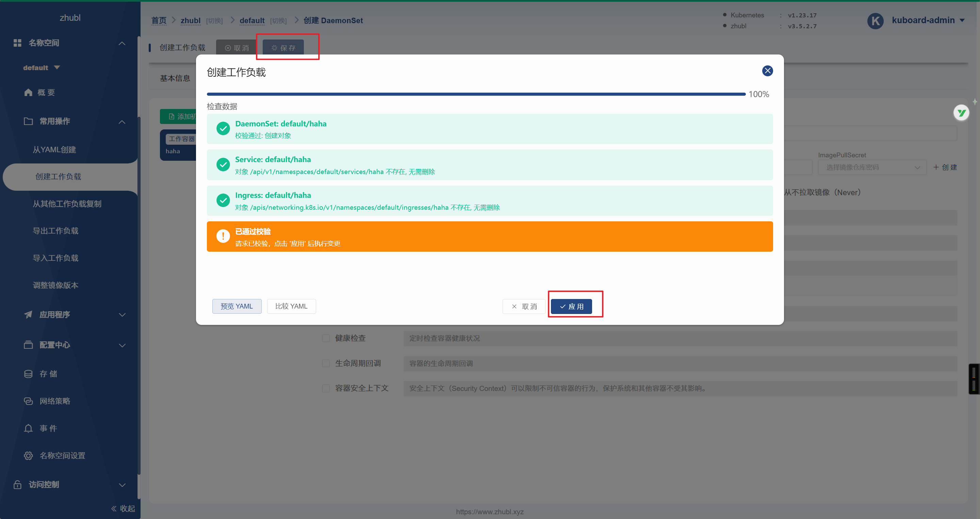Click the green check icon for DaemonSet default/haha
The width and height of the screenshot is (980, 519).
tap(223, 129)
